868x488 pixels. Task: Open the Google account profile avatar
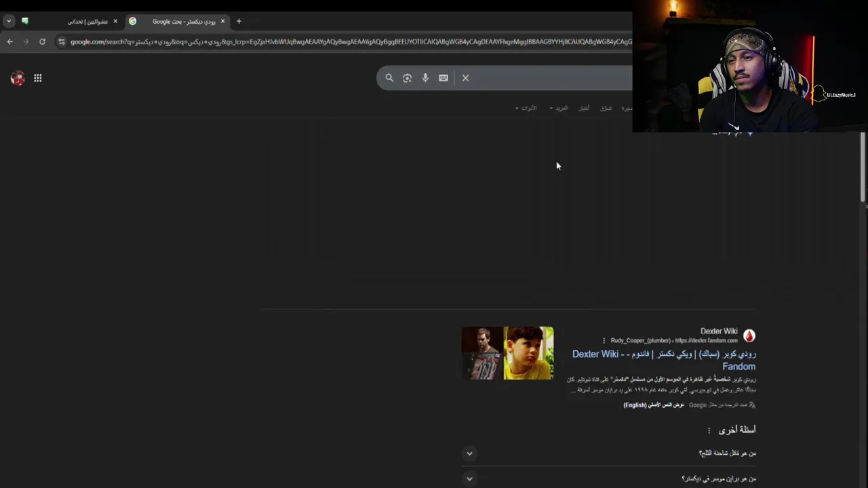pos(18,78)
